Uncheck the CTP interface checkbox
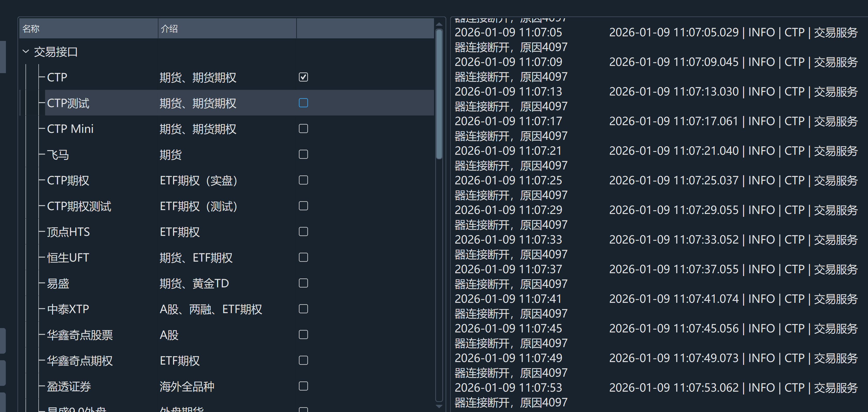The height and width of the screenshot is (412, 868). point(303,77)
